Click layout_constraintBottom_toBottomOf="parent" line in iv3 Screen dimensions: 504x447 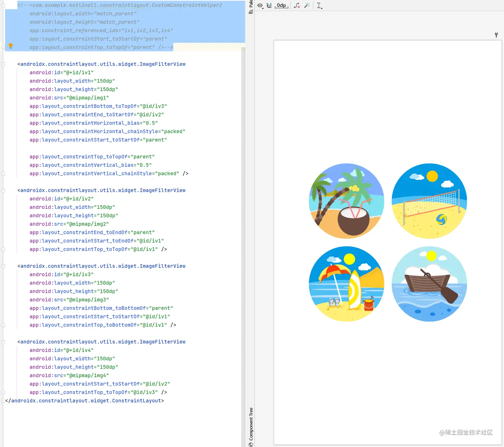click(x=101, y=308)
